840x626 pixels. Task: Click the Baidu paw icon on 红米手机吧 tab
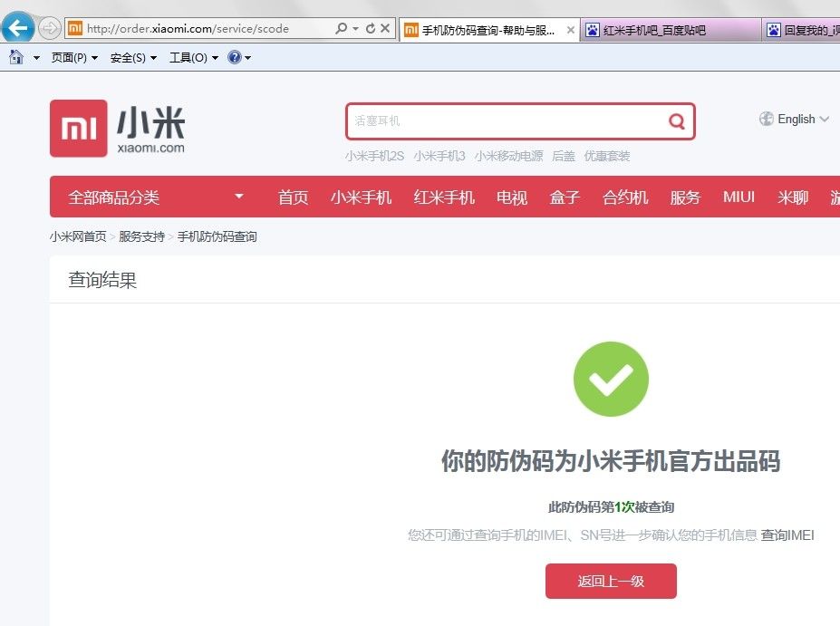[x=592, y=30]
